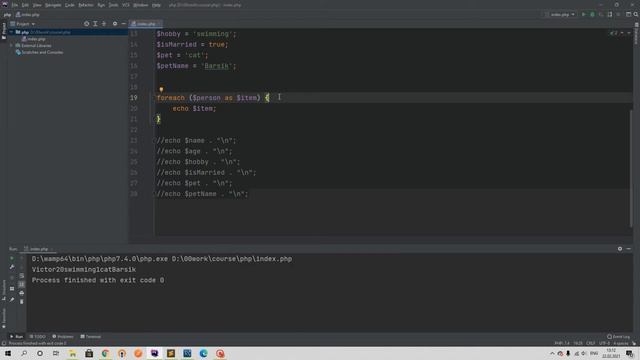The image size is (640, 360).
Task: Open the Problems tool window
Action: coord(63,336)
